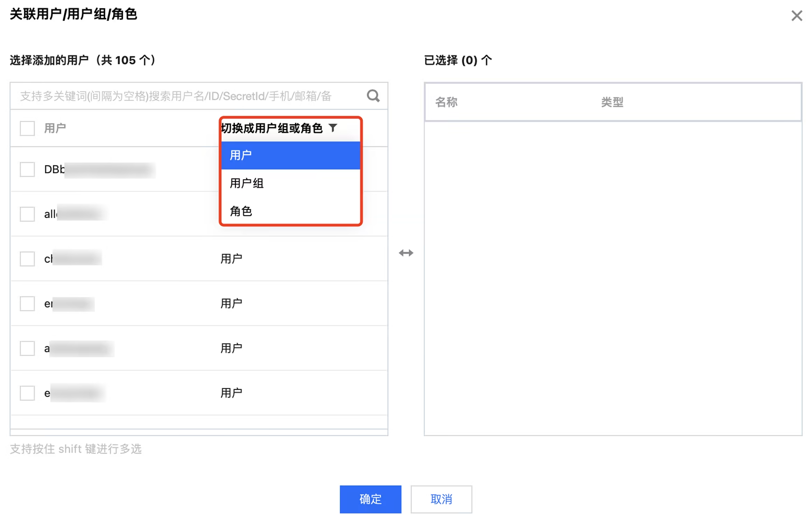Click the 类型 column header in selected list
Viewport: 812px width, 525px height.
(612, 102)
